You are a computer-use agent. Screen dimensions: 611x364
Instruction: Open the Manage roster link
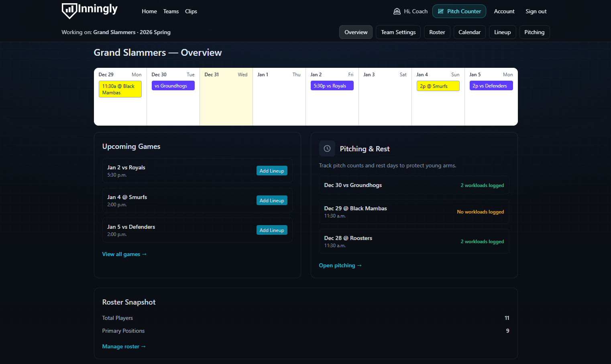point(124,346)
